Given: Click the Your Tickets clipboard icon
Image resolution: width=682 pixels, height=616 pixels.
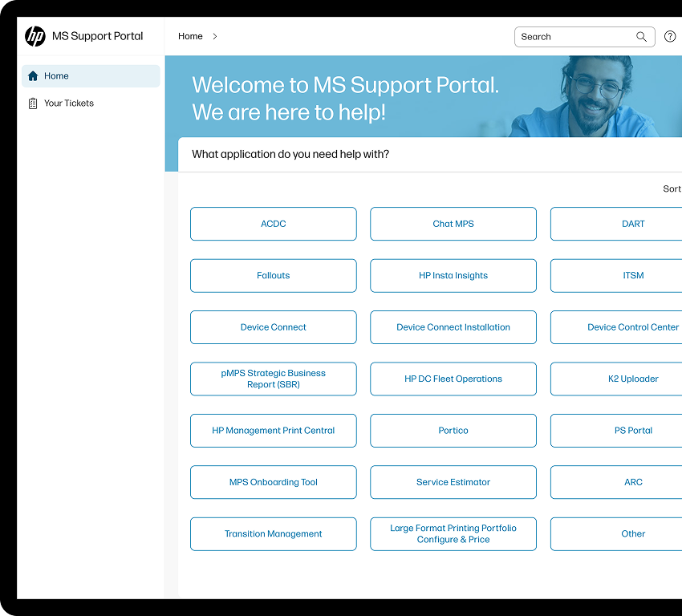Looking at the screenshot, I should pos(33,103).
